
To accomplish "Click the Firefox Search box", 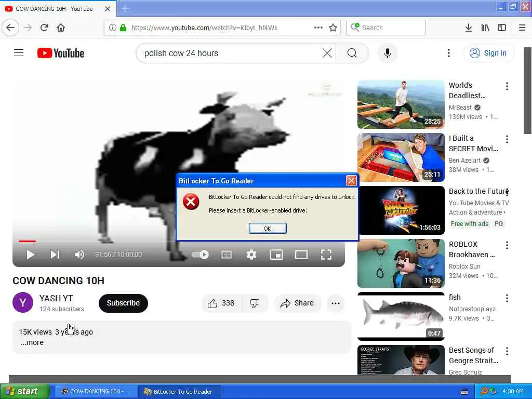I will (385, 28).
